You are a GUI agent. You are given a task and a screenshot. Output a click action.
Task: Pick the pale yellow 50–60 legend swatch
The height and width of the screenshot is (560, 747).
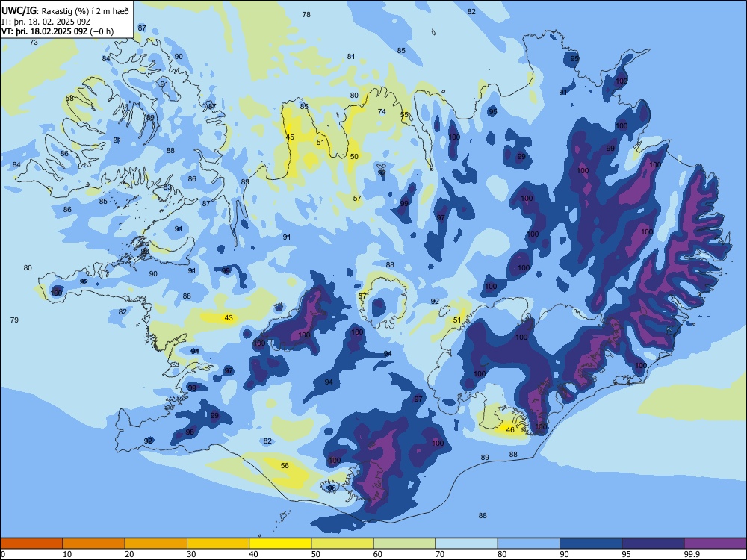[x=342, y=544]
